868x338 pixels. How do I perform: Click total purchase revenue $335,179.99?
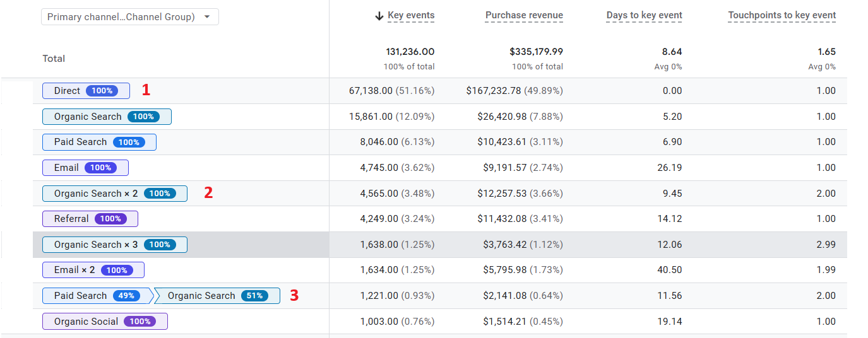pos(536,52)
